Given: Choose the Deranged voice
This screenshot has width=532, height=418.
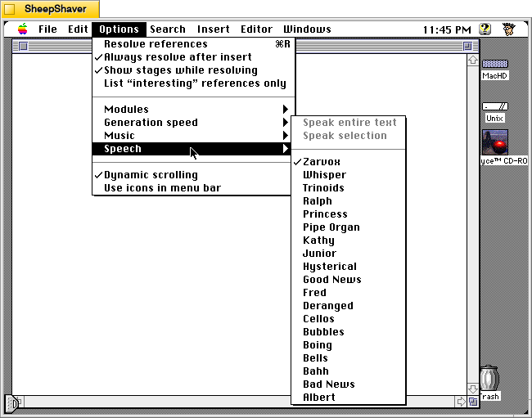Looking at the screenshot, I should point(349,306).
